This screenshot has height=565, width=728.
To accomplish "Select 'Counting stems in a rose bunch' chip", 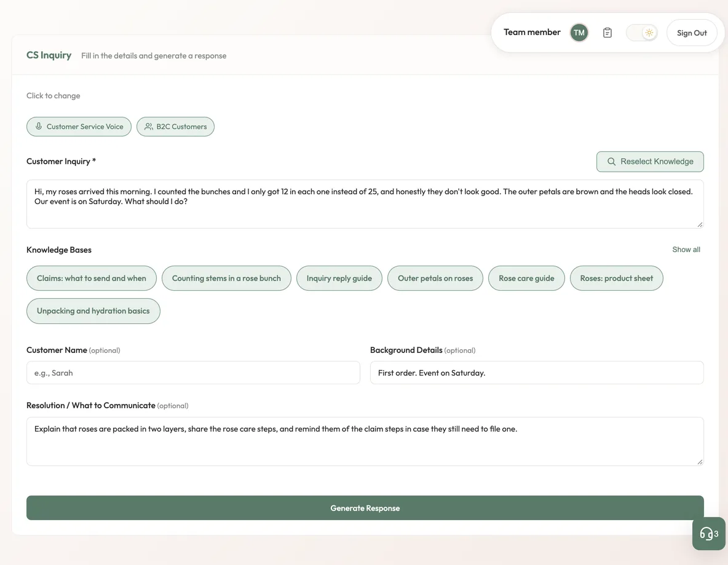I will [226, 278].
